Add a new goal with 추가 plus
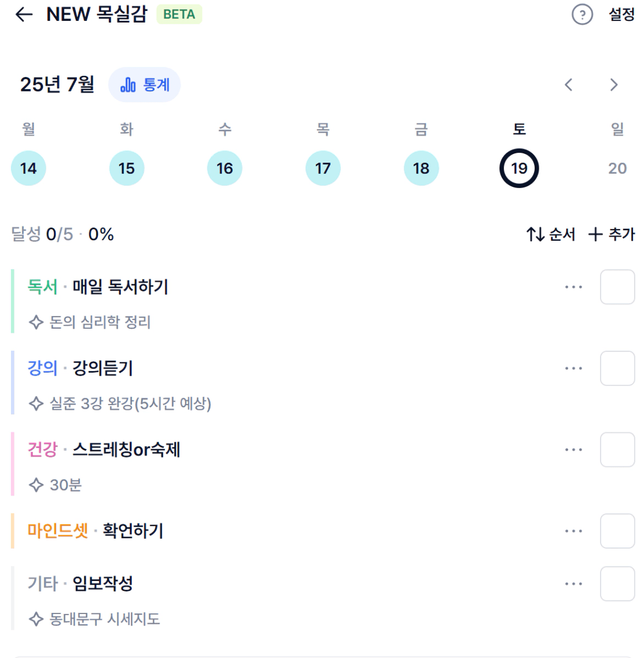The height and width of the screenshot is (658, 644). (611, 234)
